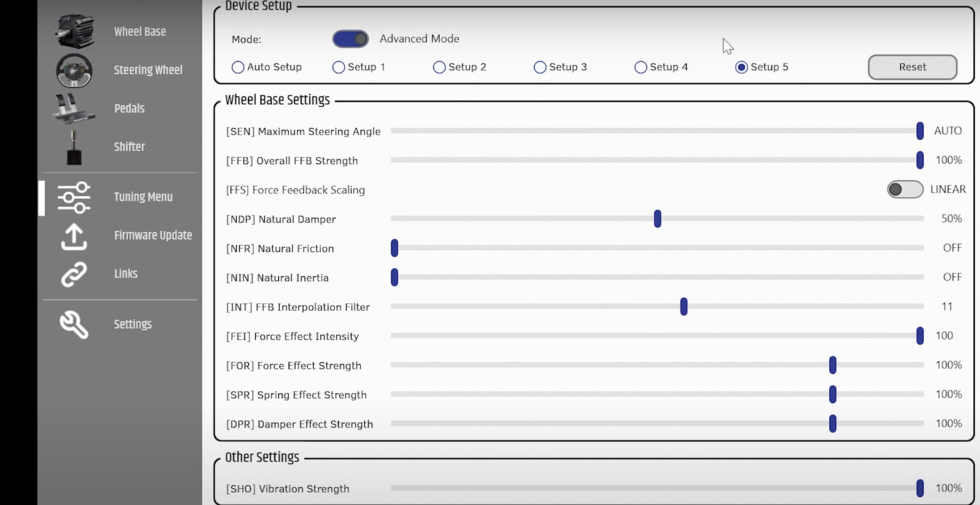Choose Auto Setup
Viewport: 980px width, 505px height.
[x=238, y=67]
